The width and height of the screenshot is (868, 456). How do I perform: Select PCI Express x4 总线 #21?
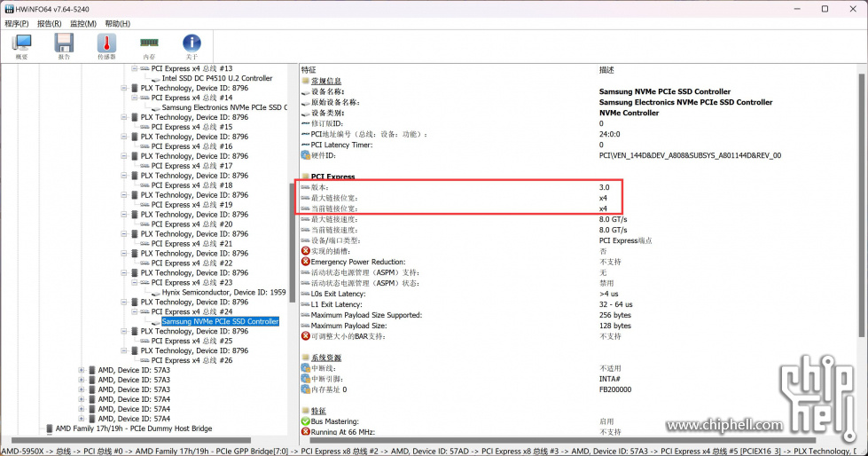click(x=192, y=244)
